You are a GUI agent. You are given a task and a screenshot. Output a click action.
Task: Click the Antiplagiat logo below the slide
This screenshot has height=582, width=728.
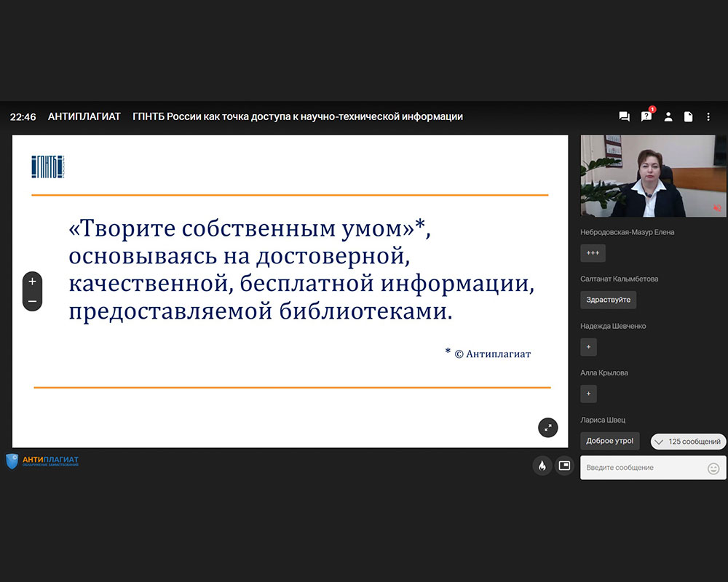42,461
